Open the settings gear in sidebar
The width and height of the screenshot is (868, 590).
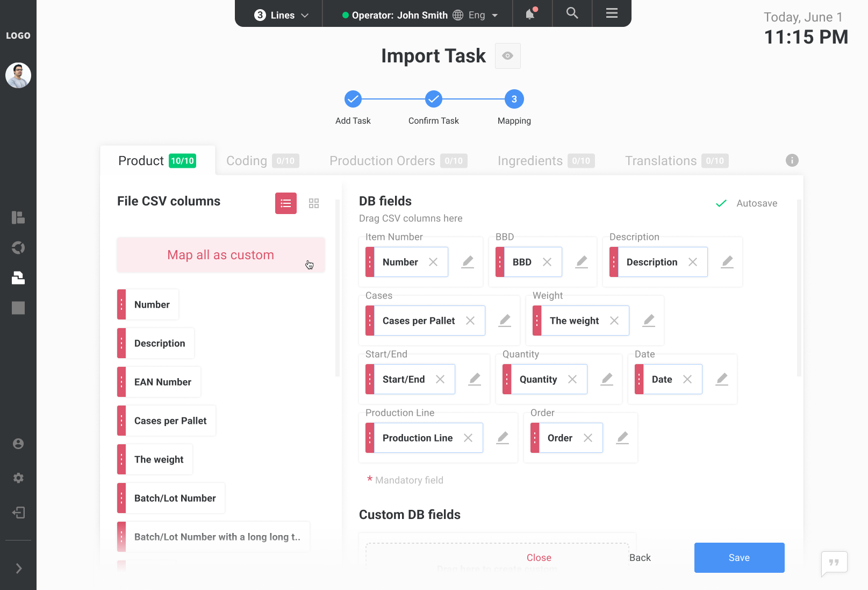click(18, 478)
